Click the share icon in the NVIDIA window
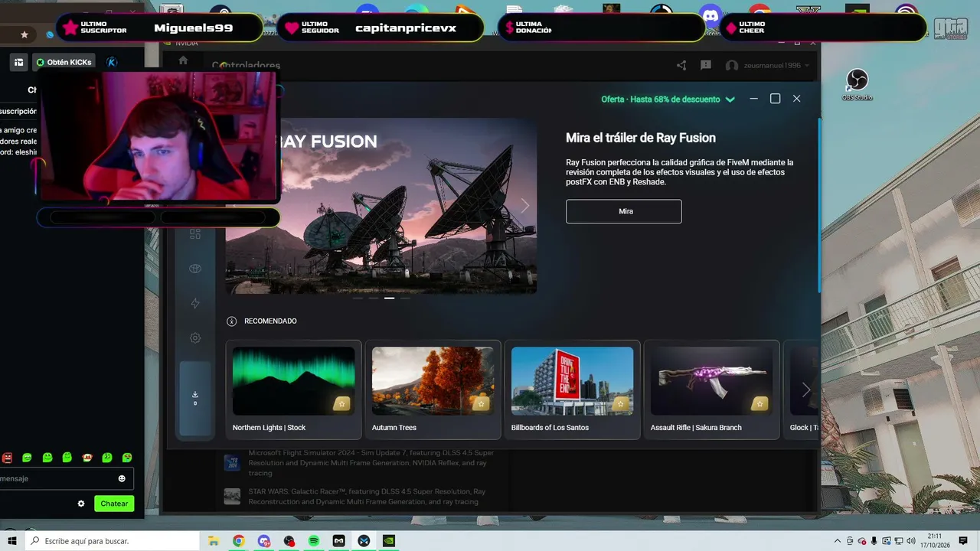This screenshot has width=980, height=551. [681, 66]
